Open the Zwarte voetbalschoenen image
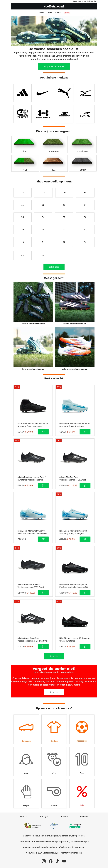The height and width of the screenshot is (868, 108). pos(33,302)
